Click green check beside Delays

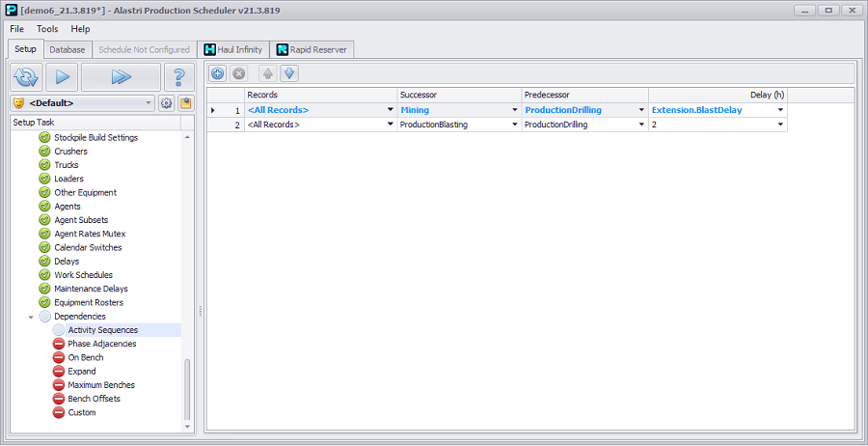44,261
